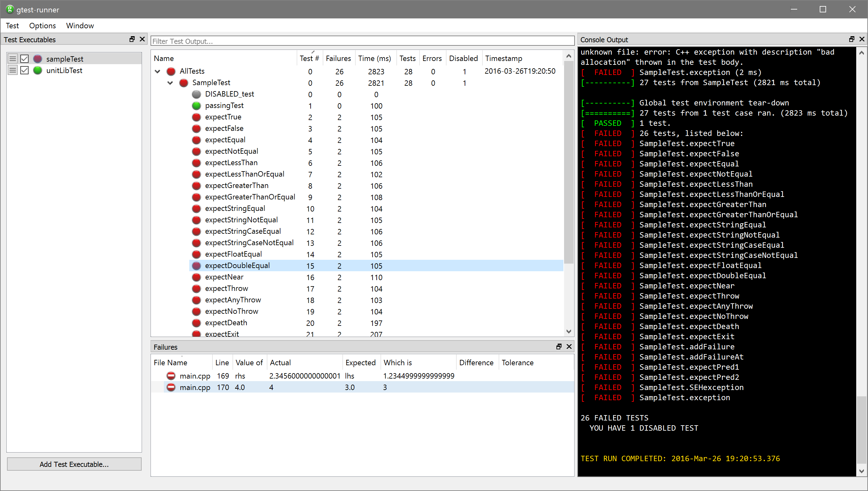This screenshot has height=491, width=868.
Task: Click the gray DISABLED_test status icon
Action: click(x=196, y=94)
